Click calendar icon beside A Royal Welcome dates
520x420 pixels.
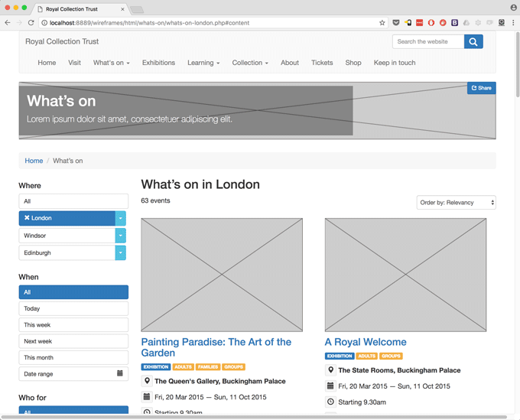pyautogui.click(x=330, y=386)
